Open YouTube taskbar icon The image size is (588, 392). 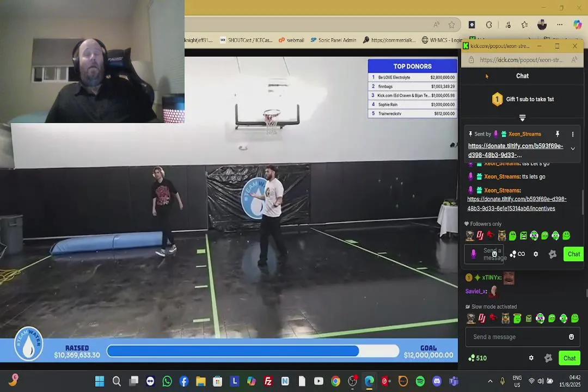[318, 382]
